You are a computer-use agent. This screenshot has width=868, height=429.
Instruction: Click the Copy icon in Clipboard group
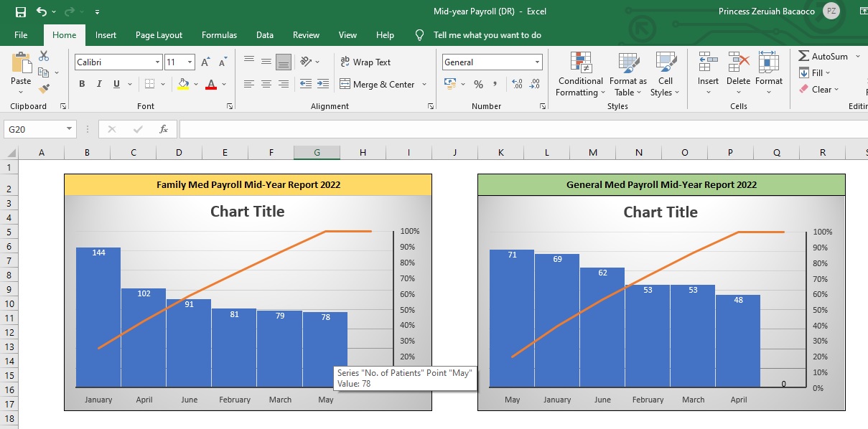(44, 72)
